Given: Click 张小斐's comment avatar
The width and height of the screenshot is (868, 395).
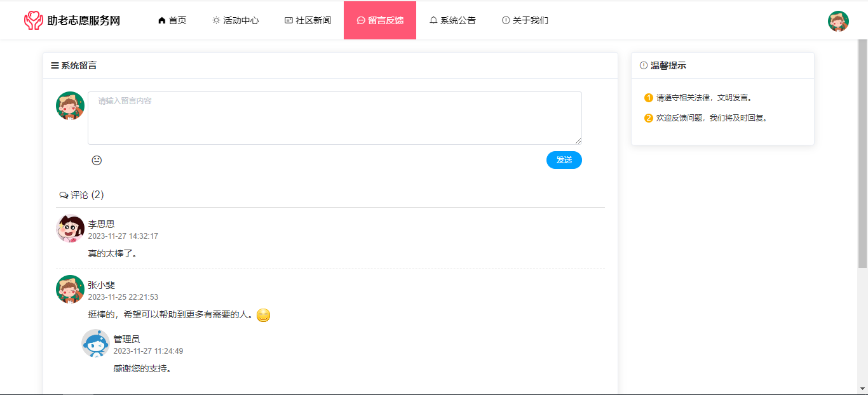Looking at the screenshot, I should click(x=71, y=290).
